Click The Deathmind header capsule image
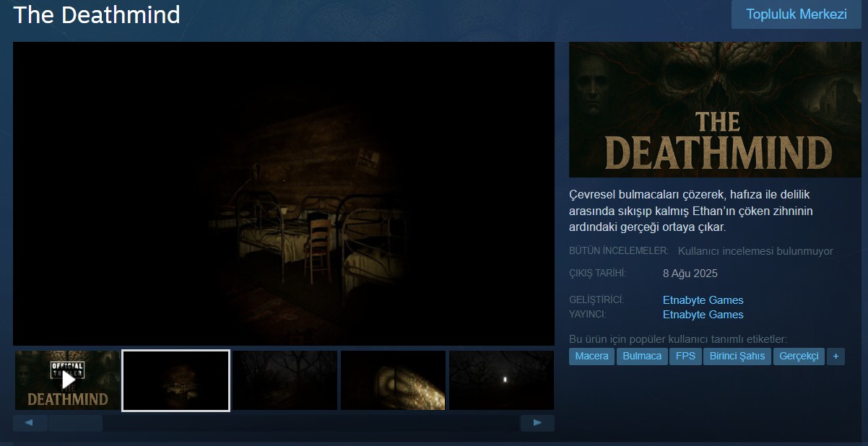This screenshot has height=446, width=868. click(715, 110)
